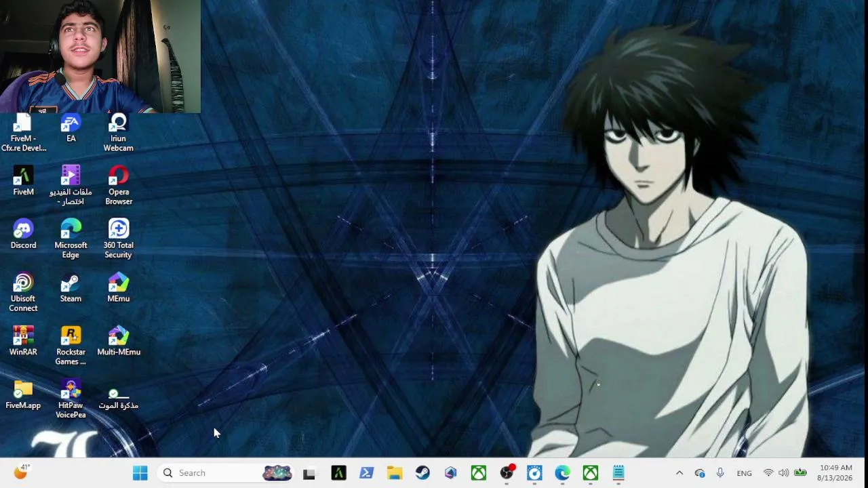This screenshot has width=868, height=488.
Task: Open the blue dial app icon in taskbar
Action: [x=534, y=473]
